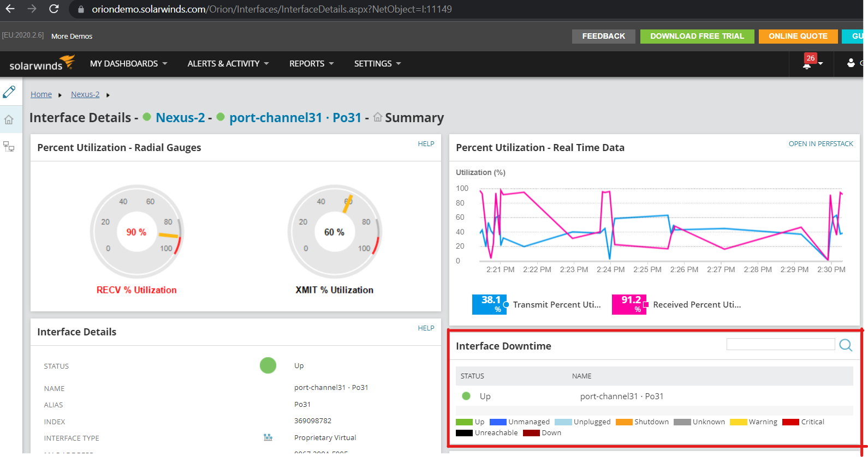Viewport: 868px width, 457px height.
Task: Open the network topology sidebar icon
Action: tap(9, 146)
